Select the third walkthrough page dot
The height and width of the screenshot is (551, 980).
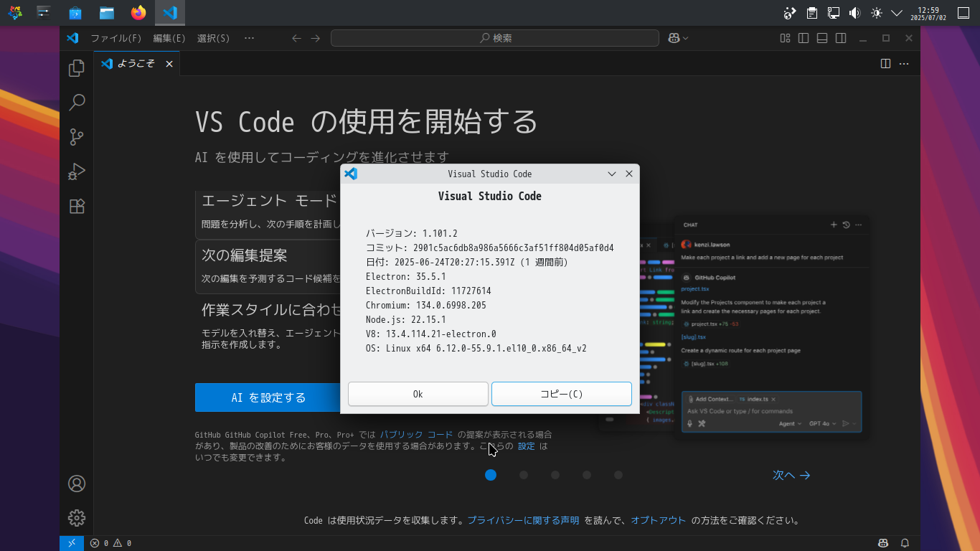click(555, 475)
